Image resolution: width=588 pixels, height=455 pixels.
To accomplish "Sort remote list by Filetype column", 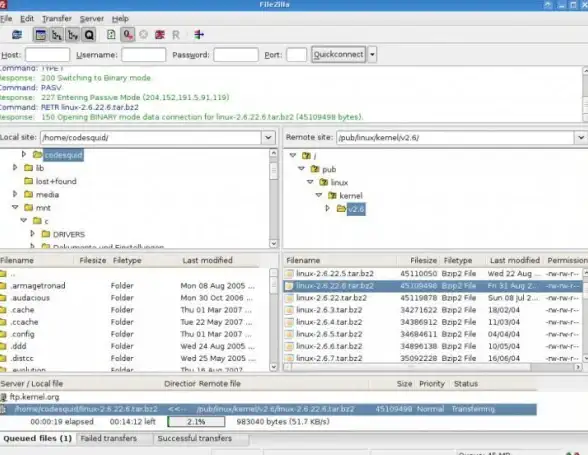I will tap(458, 260).
